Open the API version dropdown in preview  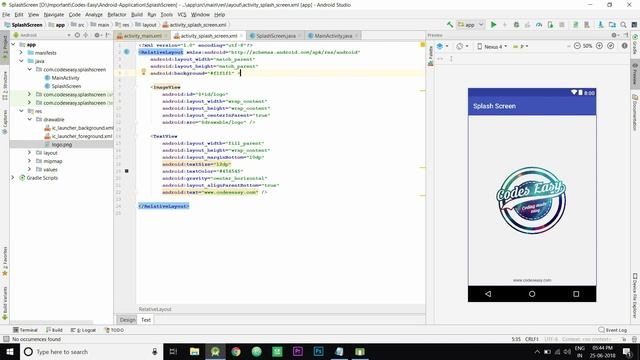point(520,46)
